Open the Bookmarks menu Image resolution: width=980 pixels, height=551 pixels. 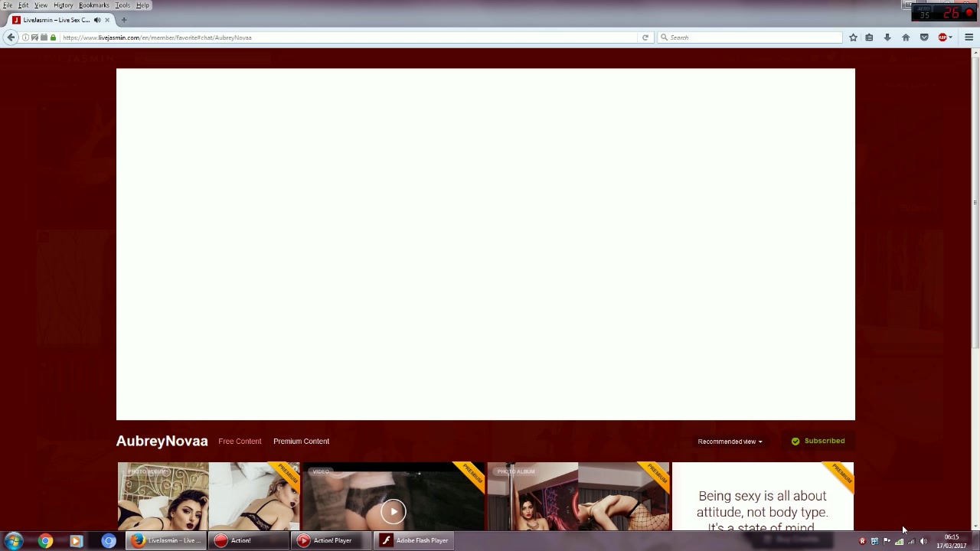[x=93, y=5]
